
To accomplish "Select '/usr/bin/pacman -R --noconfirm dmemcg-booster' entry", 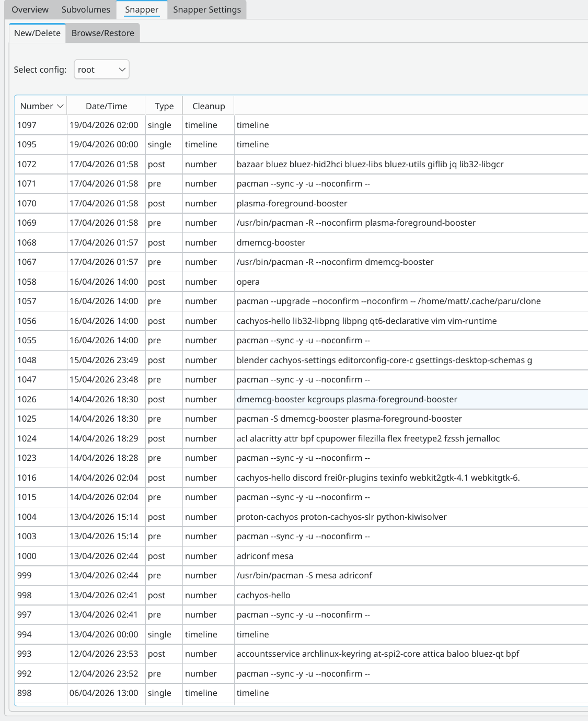I will [x=335, y=262].
